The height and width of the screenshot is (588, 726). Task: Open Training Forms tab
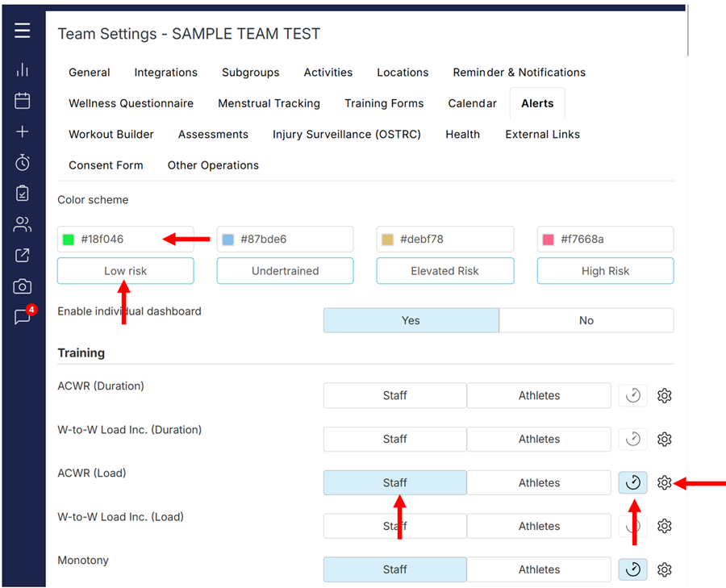(384, 104)
